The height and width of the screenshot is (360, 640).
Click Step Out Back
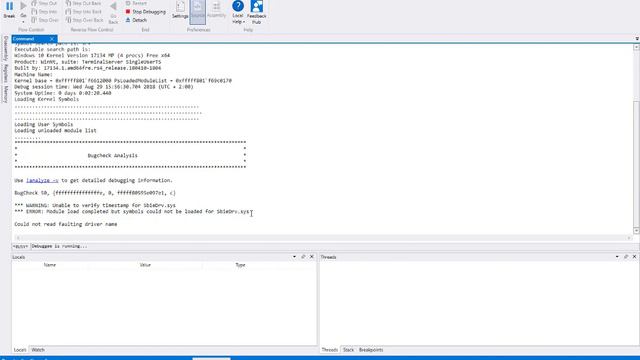click(x=83, y=3)
